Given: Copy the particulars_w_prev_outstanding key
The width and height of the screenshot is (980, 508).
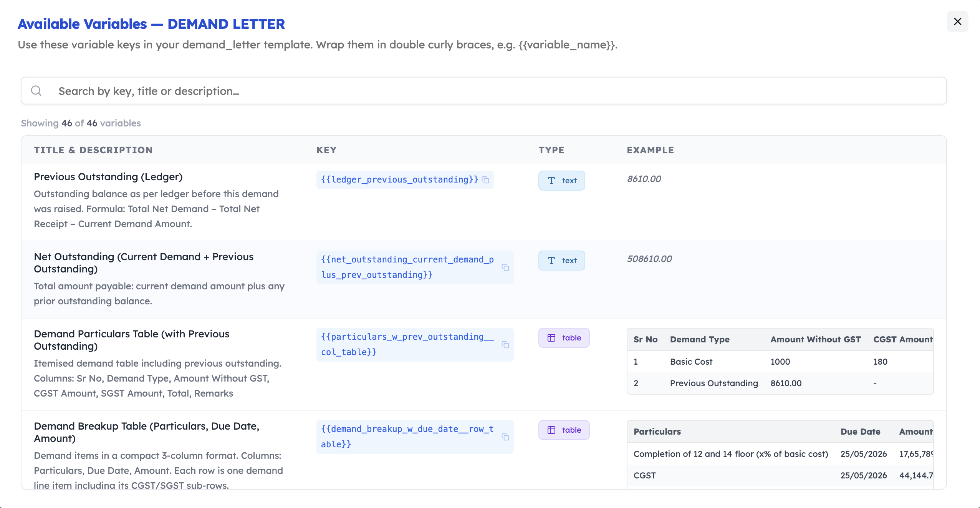Looking at the screenshot, I should [505, 345].
